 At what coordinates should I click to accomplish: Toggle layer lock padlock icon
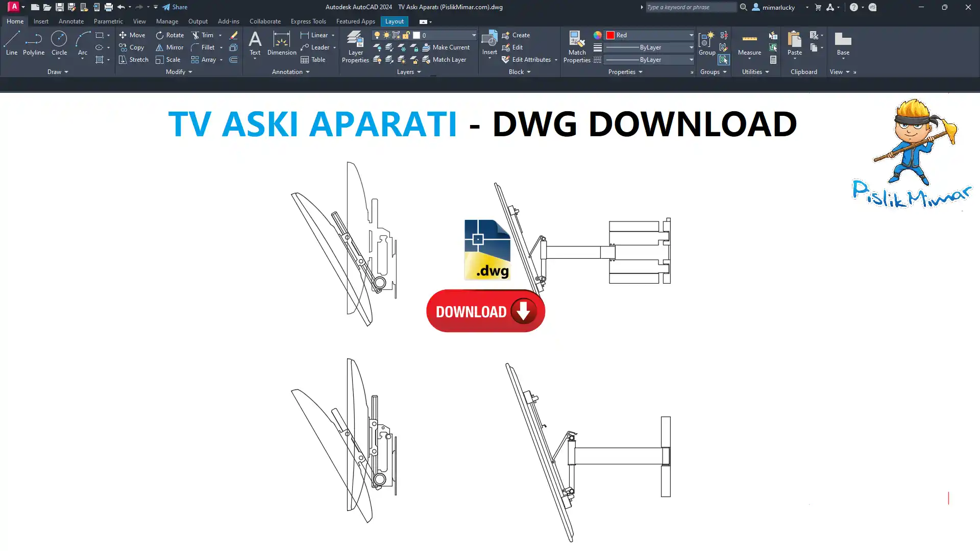click(406, 35)
